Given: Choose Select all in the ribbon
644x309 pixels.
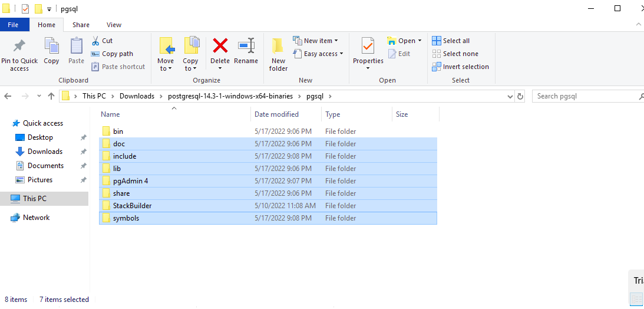Looking at the screenshot, I should click(451, 41).
